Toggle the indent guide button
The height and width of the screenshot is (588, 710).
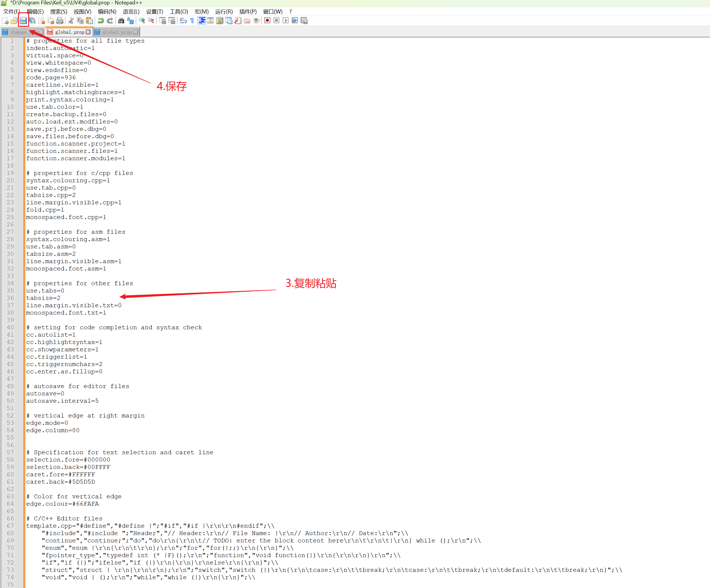[201, 21]
